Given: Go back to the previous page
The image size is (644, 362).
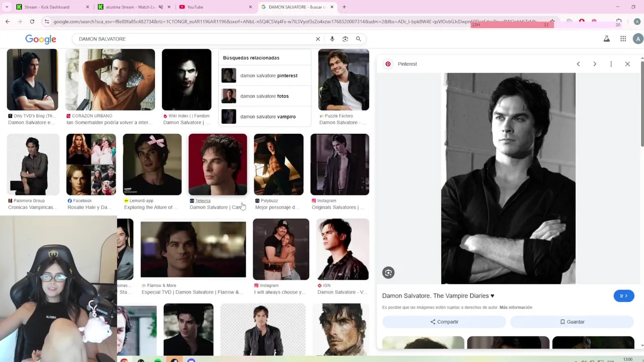Looking at the screenshot, I should click(8, 22).
